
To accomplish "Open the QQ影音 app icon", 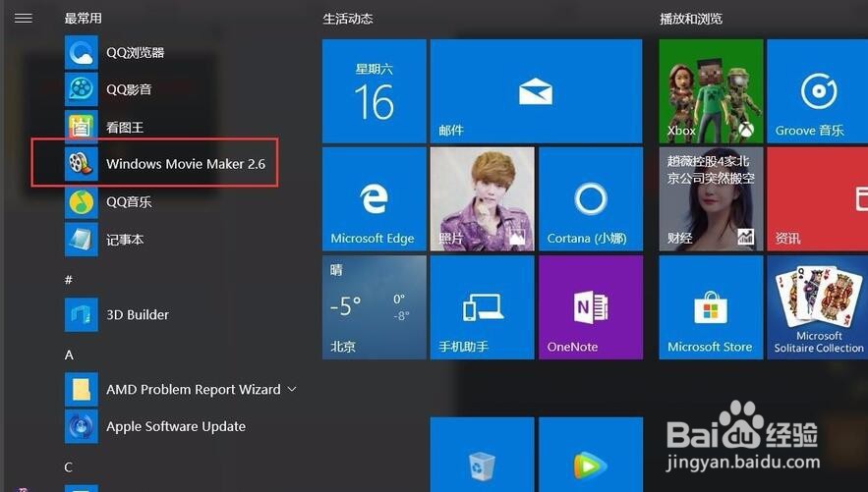I will pyautogui.click(x=82, y=89).
